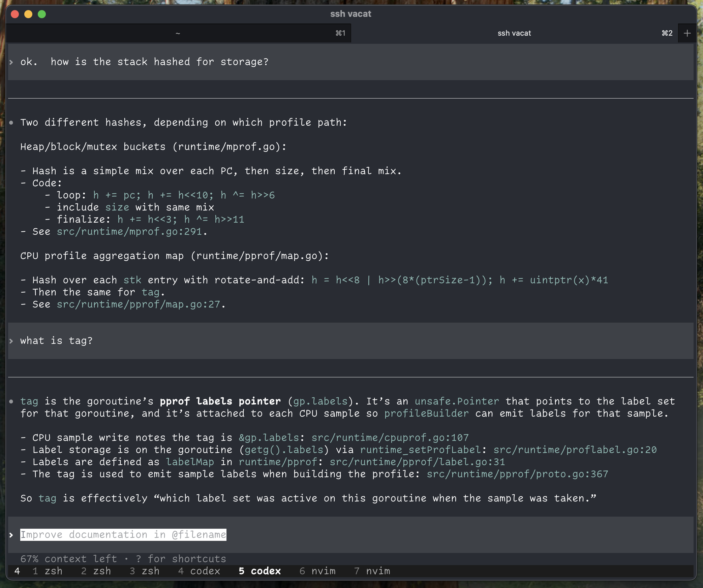Screen dimensions: 703x588
Task: Click the green fullscreen window button
Action: (x=42, y=14)
